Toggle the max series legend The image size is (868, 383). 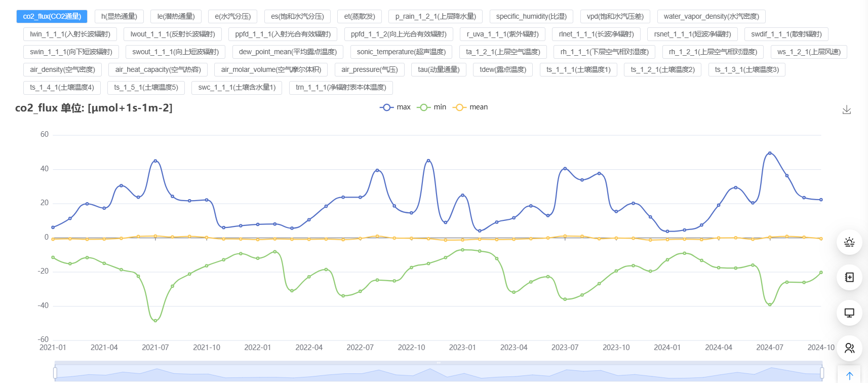395,107
